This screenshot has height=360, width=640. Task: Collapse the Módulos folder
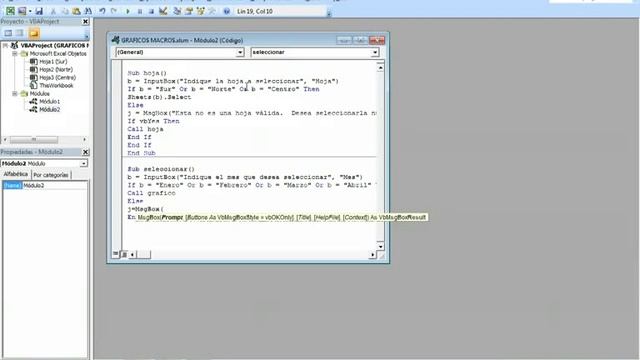click(15, 93)
